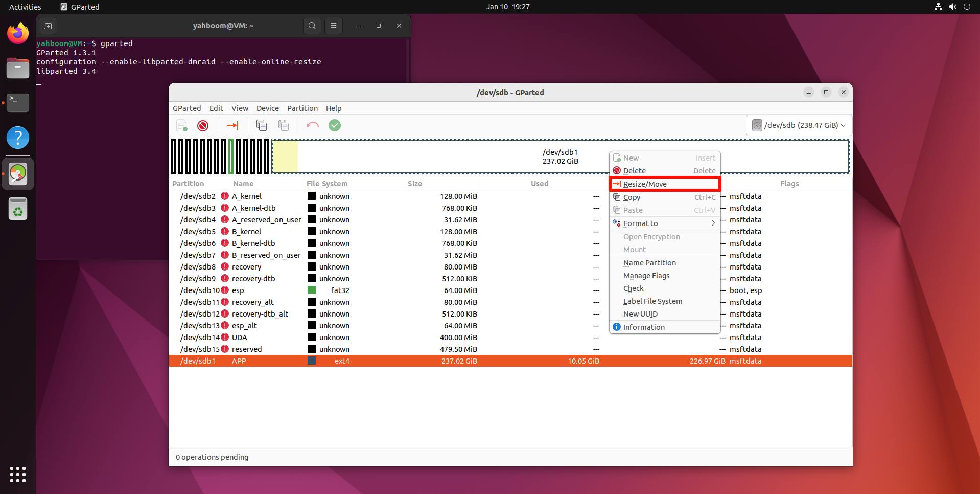Image resolution: width=980 pixels, height=494 pixels.
Task: Click the green Apply operations checkmark
Action: (335, 126)
